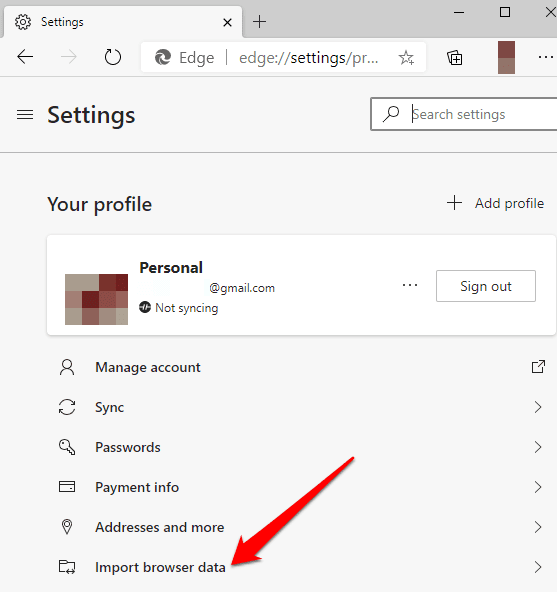Click the Sync circular arrows icon
This screenshot has width=557, height=592.
point(67,407)
